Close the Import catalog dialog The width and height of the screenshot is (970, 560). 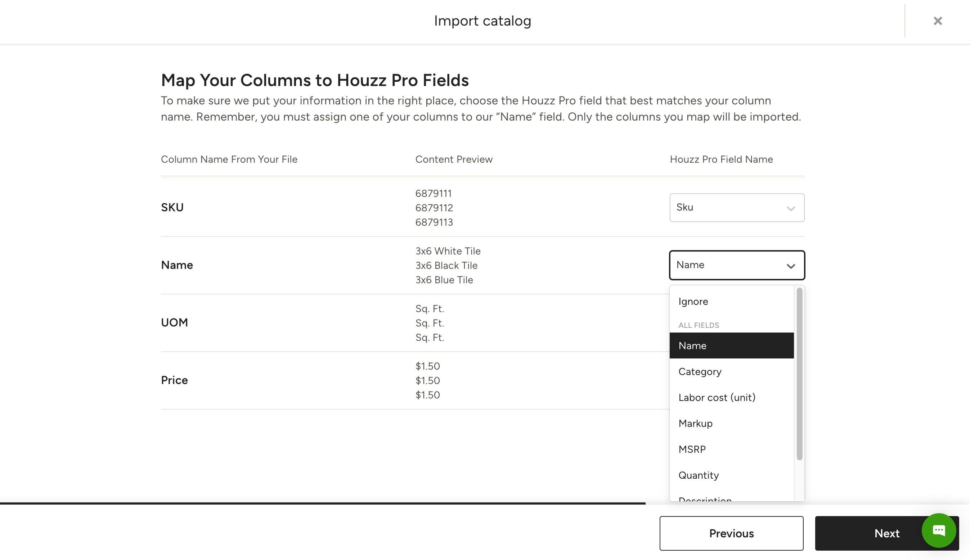(x=938, y=21)
